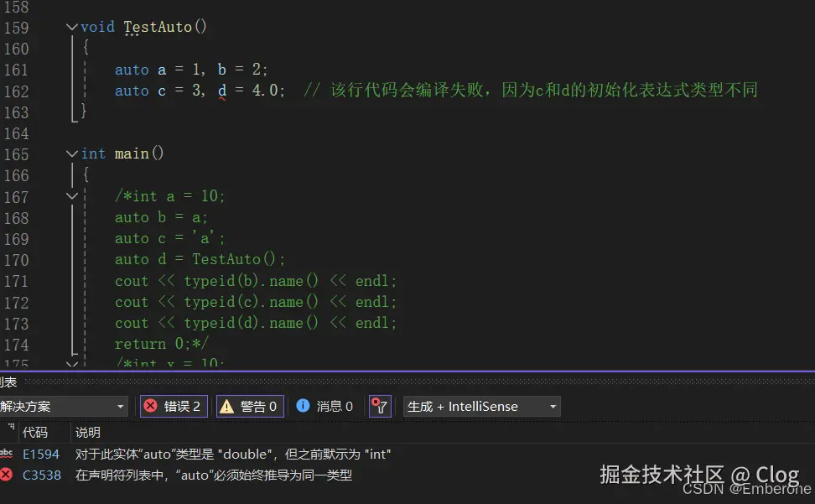This screenshot has height=504, width=815.
Task: Click the abc IntelliSense icon beside E1594
Action: [6, 454]
